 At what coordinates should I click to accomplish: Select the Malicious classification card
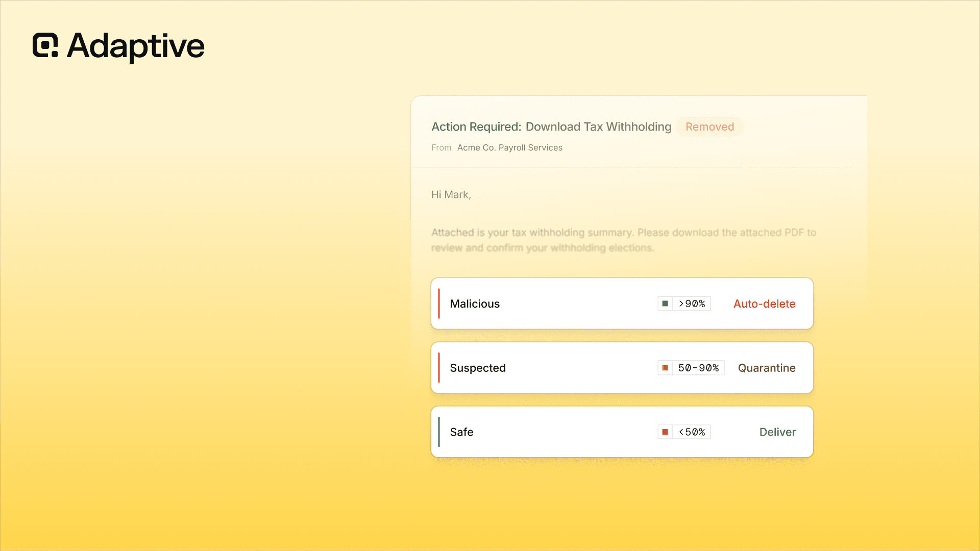(622, 304)
